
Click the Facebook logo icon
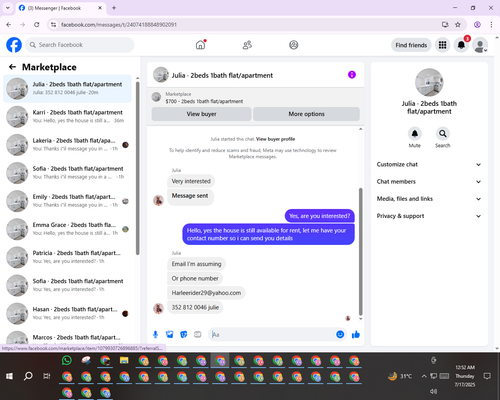(x=14, y=45)
